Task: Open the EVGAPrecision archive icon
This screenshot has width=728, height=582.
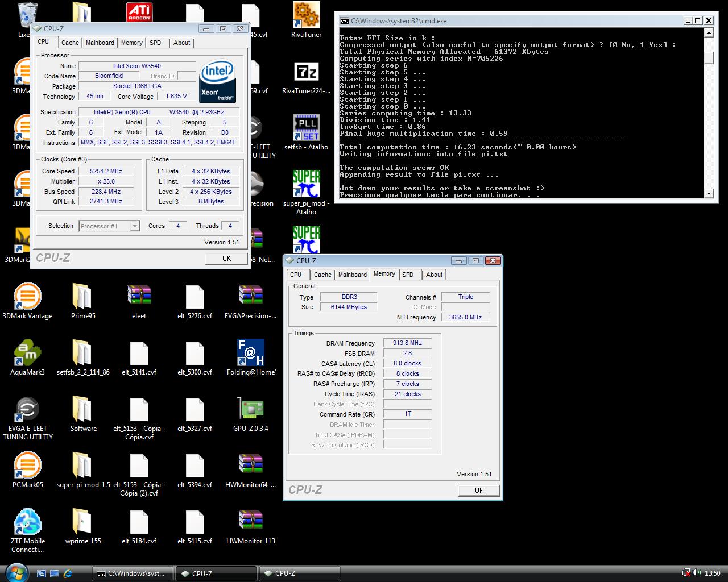Action: click(x=250, y=302)
